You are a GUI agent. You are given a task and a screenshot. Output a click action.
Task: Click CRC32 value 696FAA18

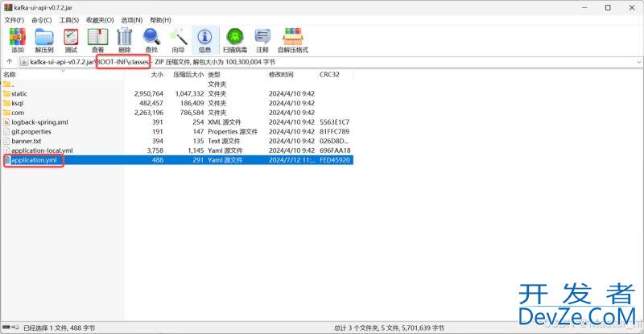click(335, 151)
